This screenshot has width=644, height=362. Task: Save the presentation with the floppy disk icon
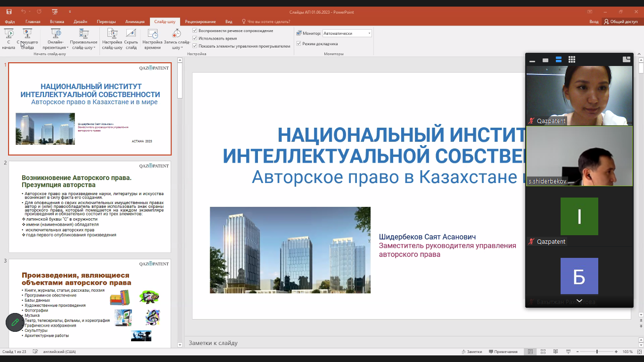point(9,12)
